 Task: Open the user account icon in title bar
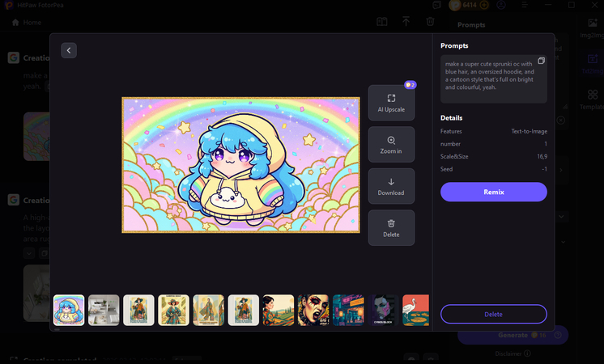[500, 5]
